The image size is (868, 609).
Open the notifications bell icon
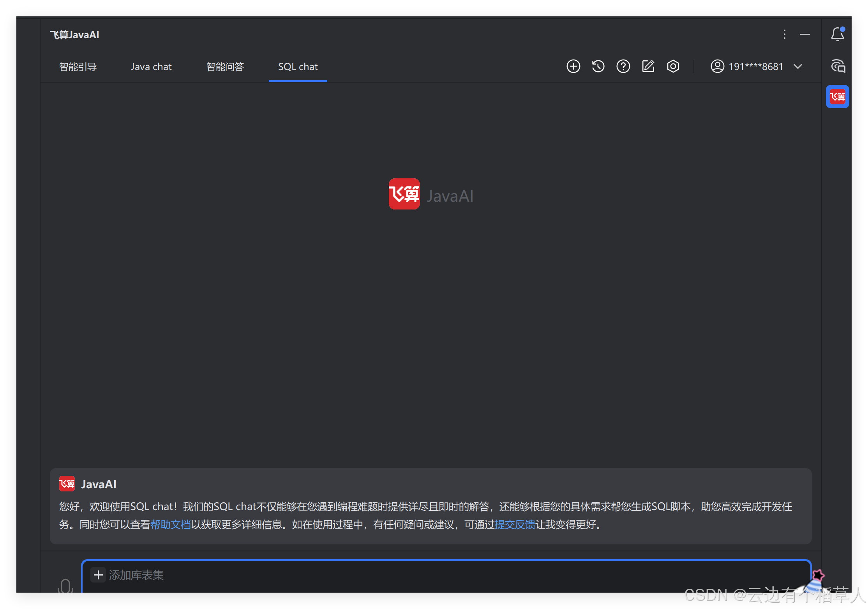click(837, 34)
